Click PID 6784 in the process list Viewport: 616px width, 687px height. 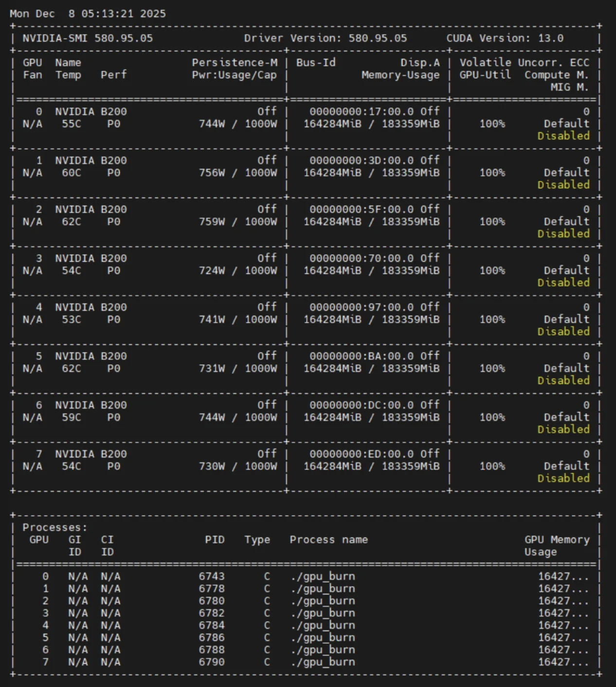[x=212, y=625]
